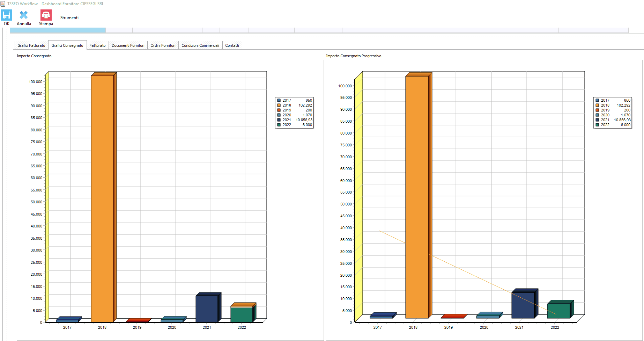Click the Annulla cancel icon

[24, 15]
